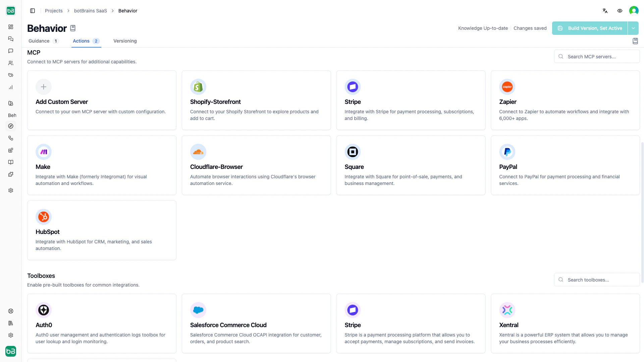Click the Make purple logo

44,152
